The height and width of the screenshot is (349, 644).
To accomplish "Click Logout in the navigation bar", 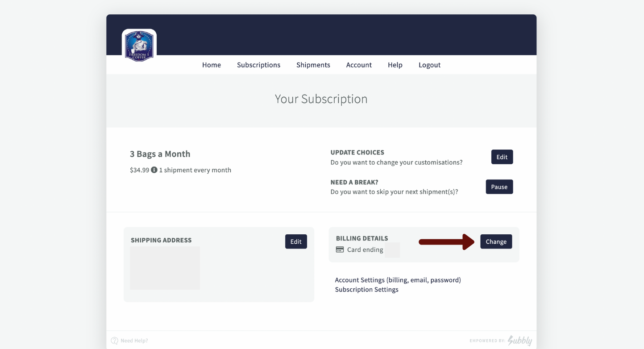I will 429,65.
